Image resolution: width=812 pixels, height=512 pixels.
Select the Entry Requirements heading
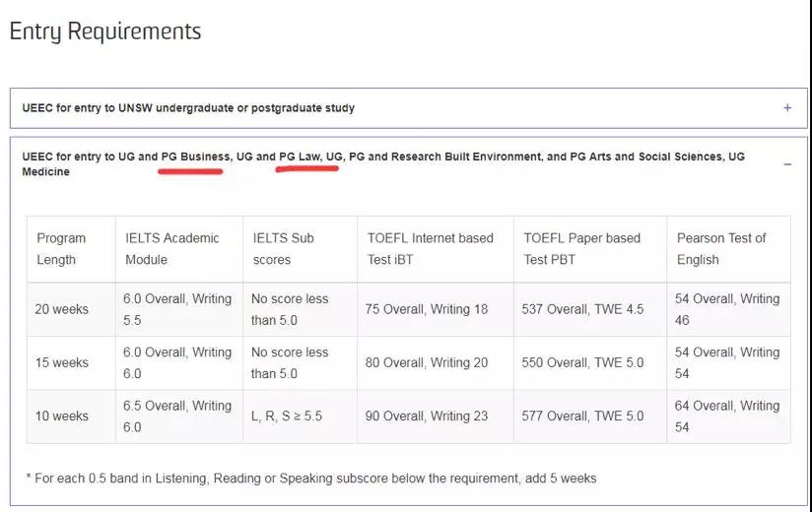point(105,32)
